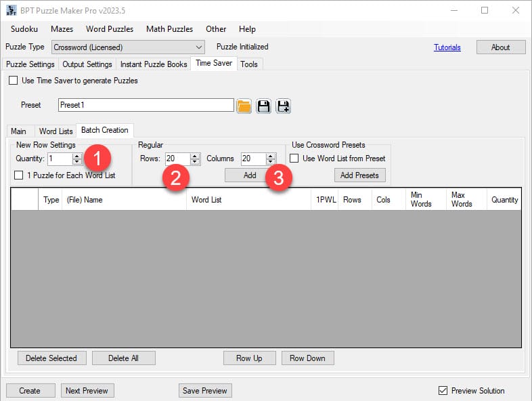The width and height of the screenshot is (532, 401).
Task: Check 1 Puzzle for Each Word List
Action: (20, 175)
